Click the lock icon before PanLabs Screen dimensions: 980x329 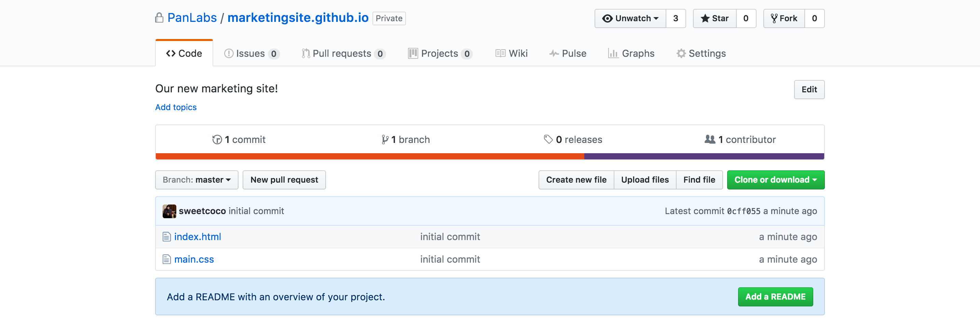(x=159, y=17)
